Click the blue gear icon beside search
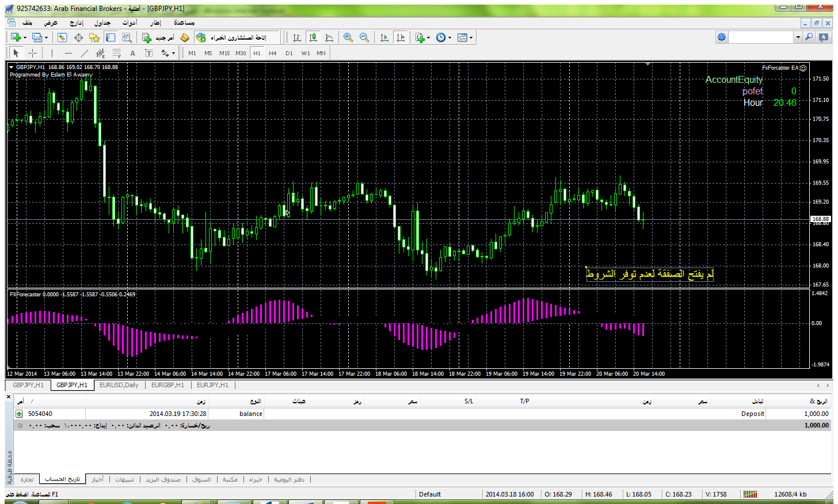The image size is (838, 504). point(722,37)
